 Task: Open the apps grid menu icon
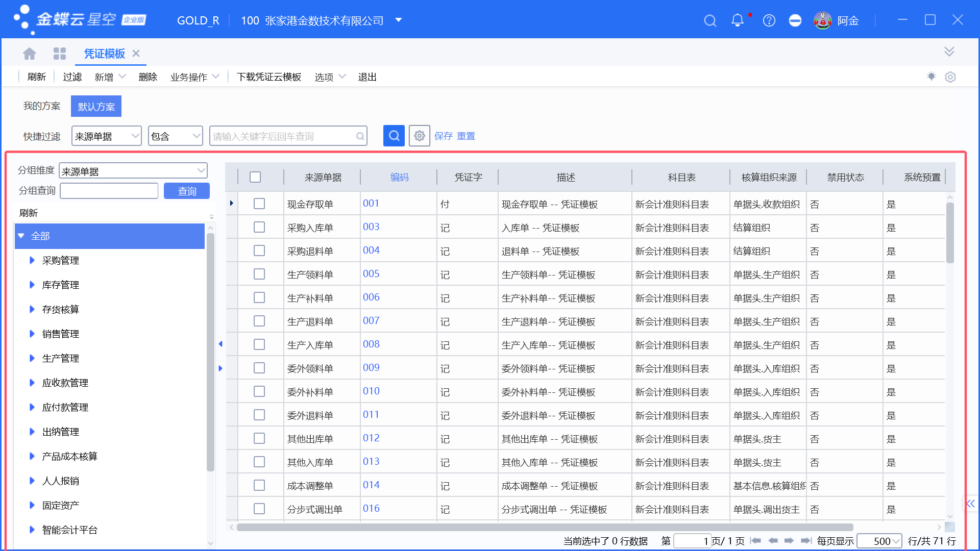(x=60, y=53)
